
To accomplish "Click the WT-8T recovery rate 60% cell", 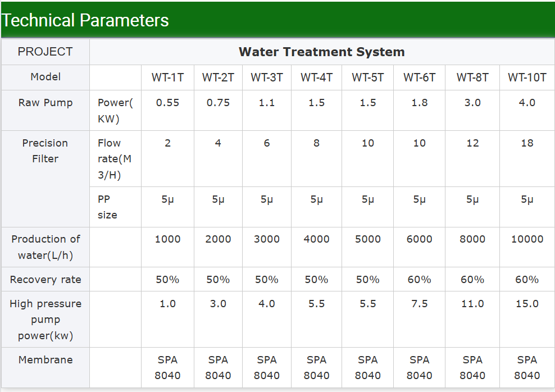I will (x=472, y=280).
